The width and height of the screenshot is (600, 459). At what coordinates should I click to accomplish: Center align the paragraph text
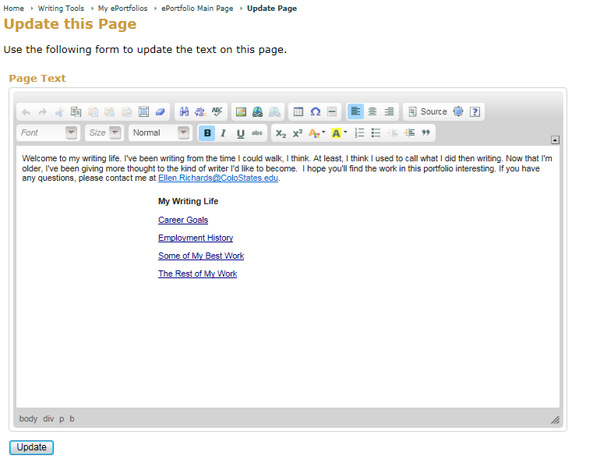373,112
